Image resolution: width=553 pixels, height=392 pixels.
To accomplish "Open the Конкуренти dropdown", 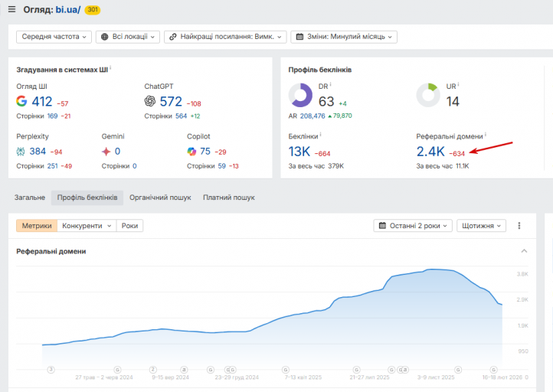I will coord(87,226).
